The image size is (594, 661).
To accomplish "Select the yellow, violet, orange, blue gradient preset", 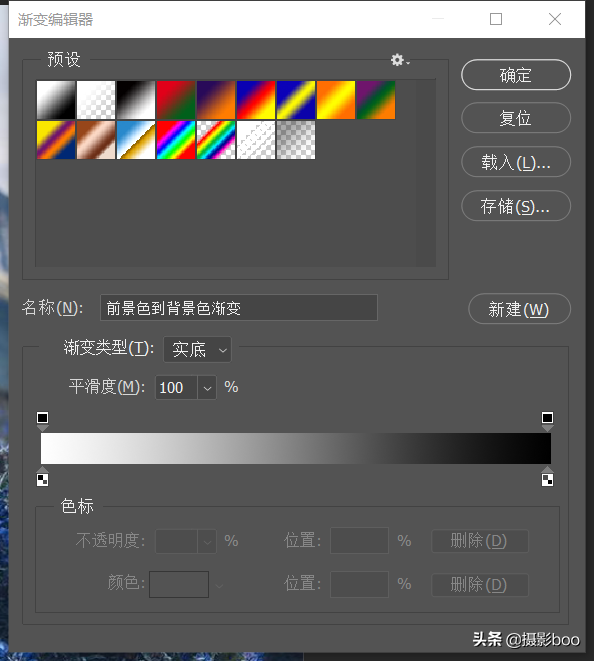I will pos(56,140).
